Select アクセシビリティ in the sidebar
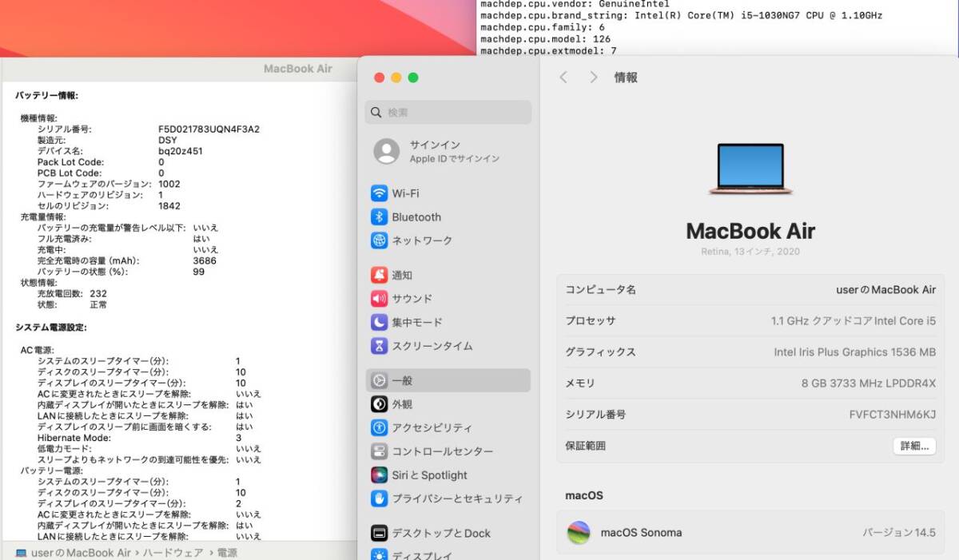Viewport: 959px width, 560px height. (448, 428)
